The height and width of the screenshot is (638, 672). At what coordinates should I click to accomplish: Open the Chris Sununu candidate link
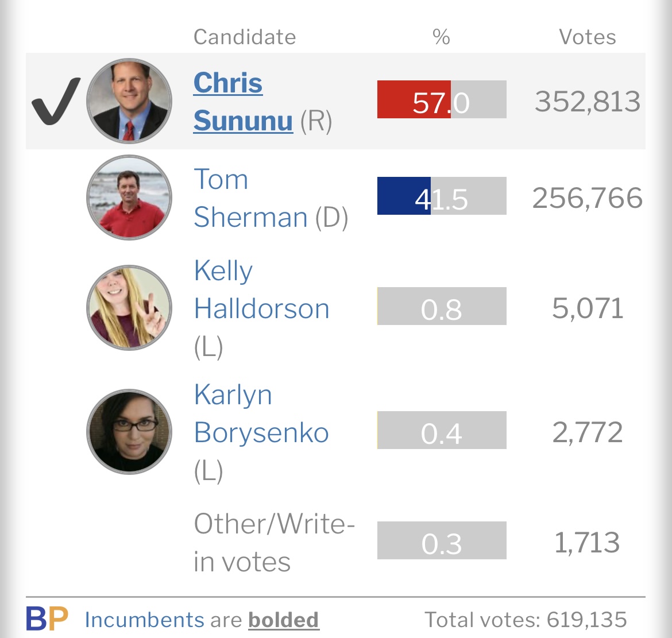pyautogui.click(x=243, y=102)
